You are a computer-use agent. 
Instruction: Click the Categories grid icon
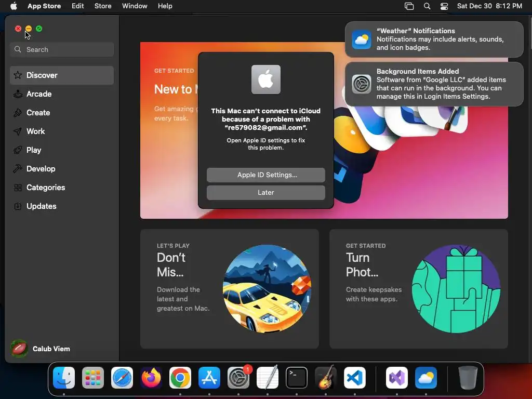click(x=18, y=188)
